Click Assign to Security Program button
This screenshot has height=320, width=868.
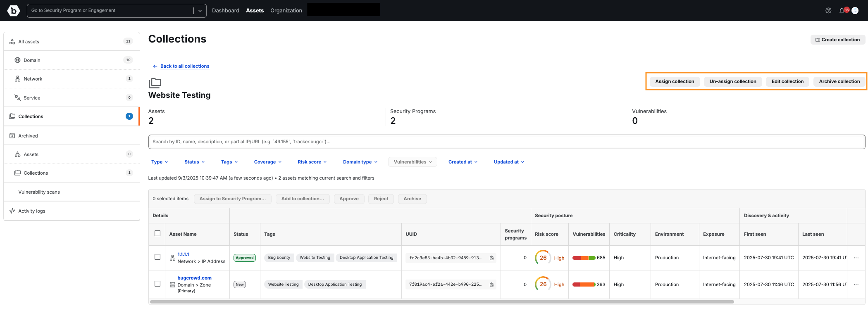pos(233,199)
